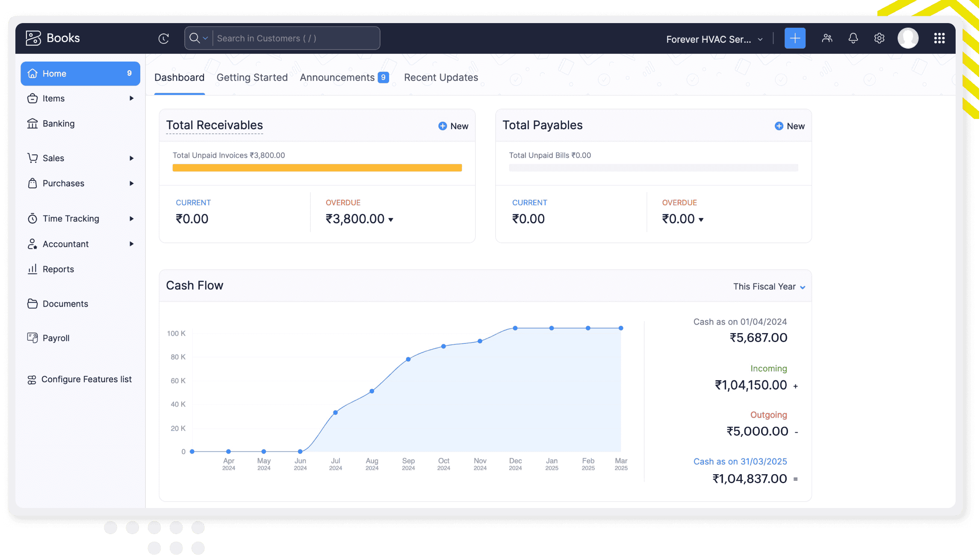Click the Search in Customers field
The width and height of the screenshot is (980, 555).
coord(295,38)
